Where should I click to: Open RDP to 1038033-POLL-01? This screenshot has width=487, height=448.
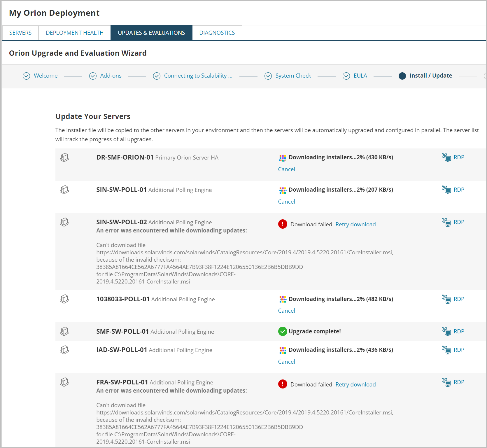point(459,299)
